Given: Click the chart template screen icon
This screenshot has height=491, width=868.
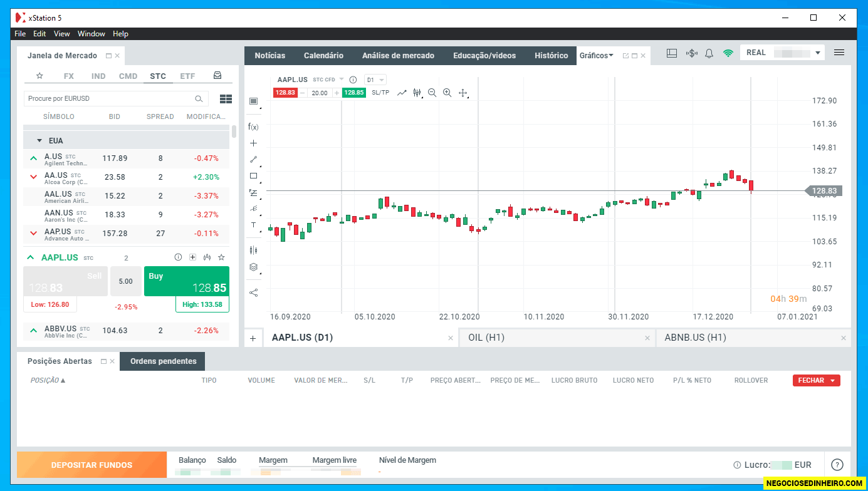Looking at the screenshot, I should tap(253, 101).
